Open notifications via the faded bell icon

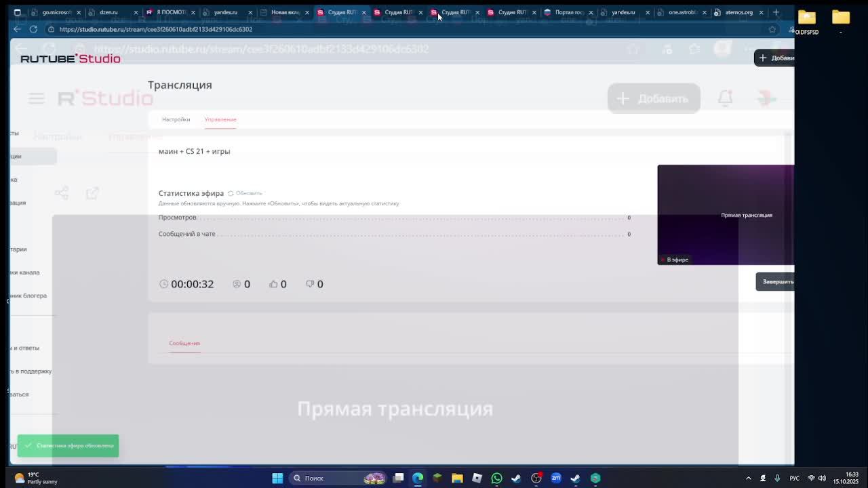[725, 98]
